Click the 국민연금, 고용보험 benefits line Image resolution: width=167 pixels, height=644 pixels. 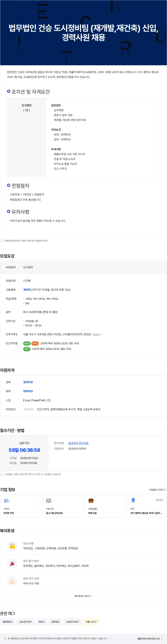(x=50, y=548)
